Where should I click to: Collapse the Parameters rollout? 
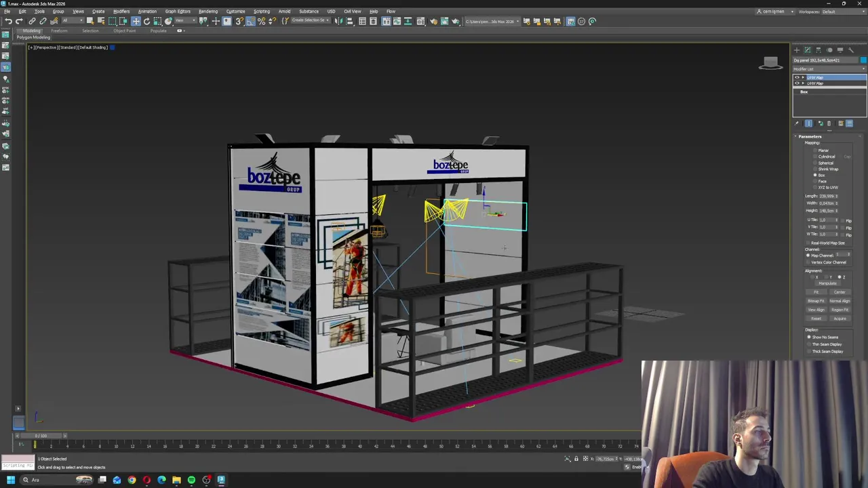coord(809,136)
